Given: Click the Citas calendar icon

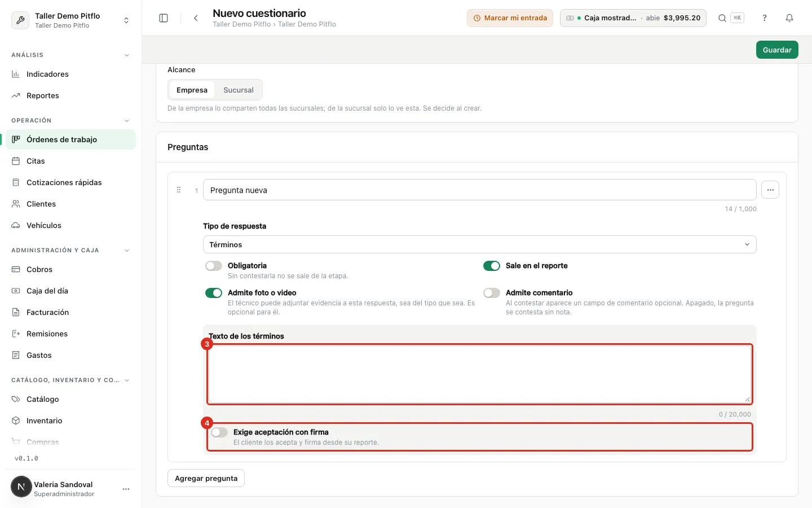Looking at the screenshot, I should 16,161.
